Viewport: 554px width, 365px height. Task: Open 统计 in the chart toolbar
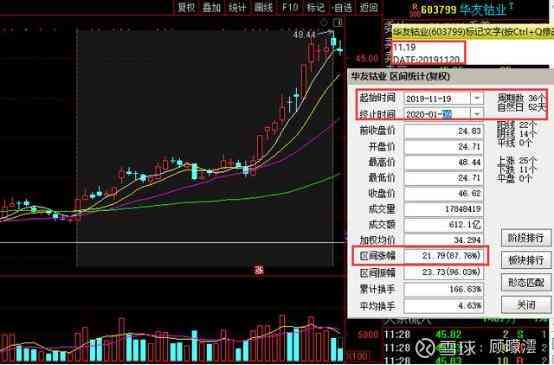237,7
